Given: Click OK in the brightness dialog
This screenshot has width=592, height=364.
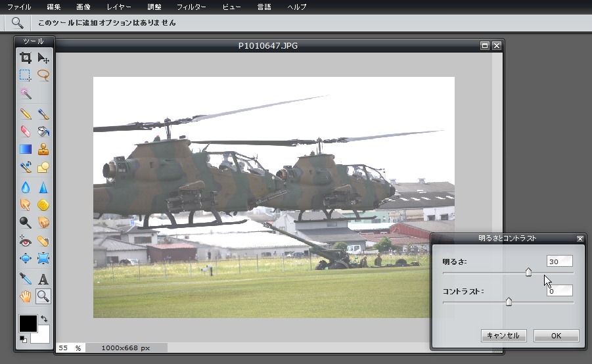Looking at the screenshot, I should click(x=556, y=336).
